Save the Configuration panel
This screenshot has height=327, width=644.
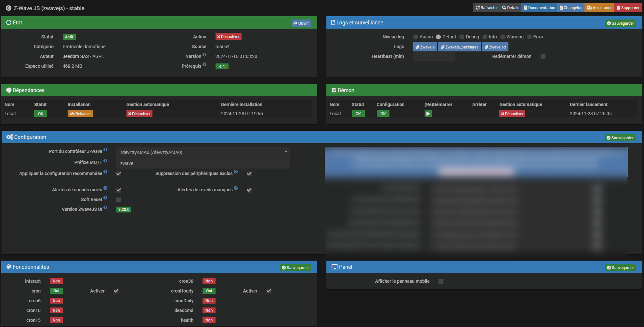620,138
